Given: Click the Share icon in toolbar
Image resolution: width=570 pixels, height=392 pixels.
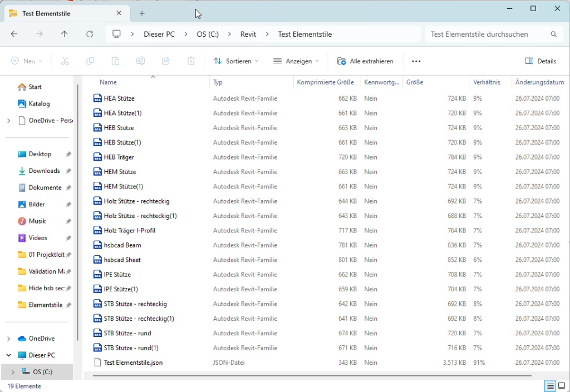Looking at the screenshot, I should click(x=166, y=61).
